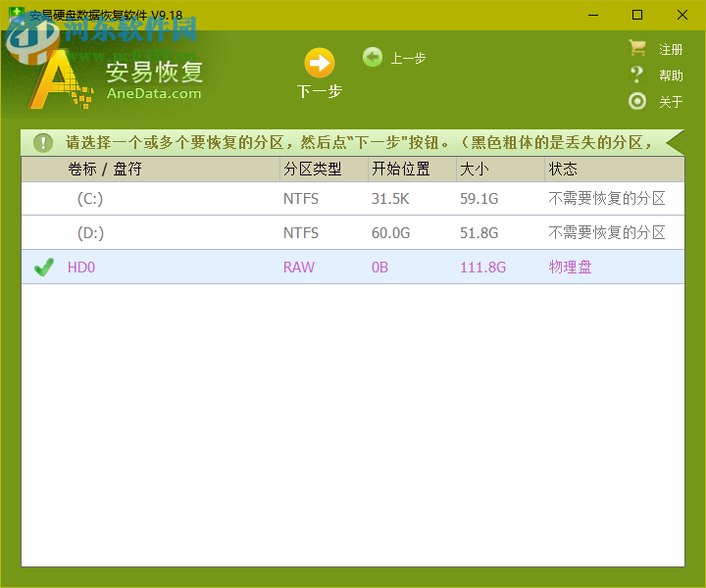The image size is (706, 588).
Task: Open 关于 about link
Action: pyautogui.click(x=671, y=102)
